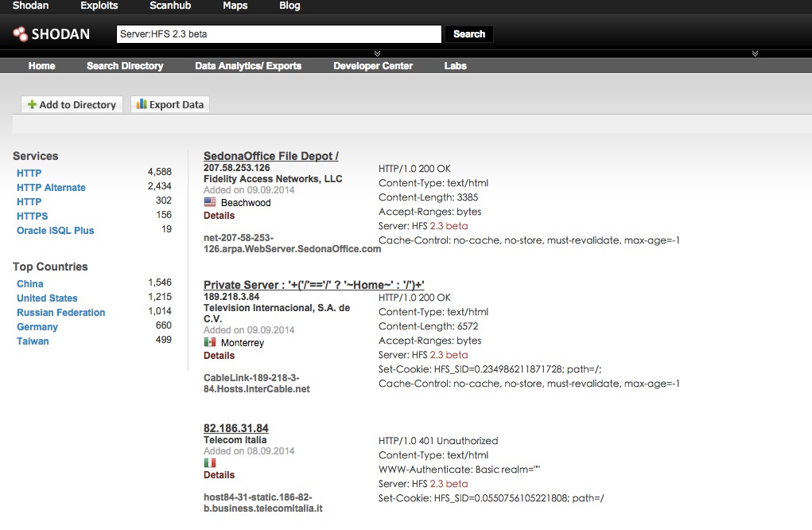Filter results by Taiwan

[x=33, y=341]
